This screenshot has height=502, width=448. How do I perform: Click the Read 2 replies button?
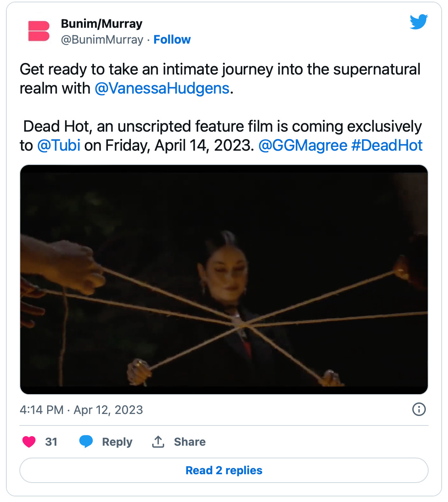click(x=224, y=470)
